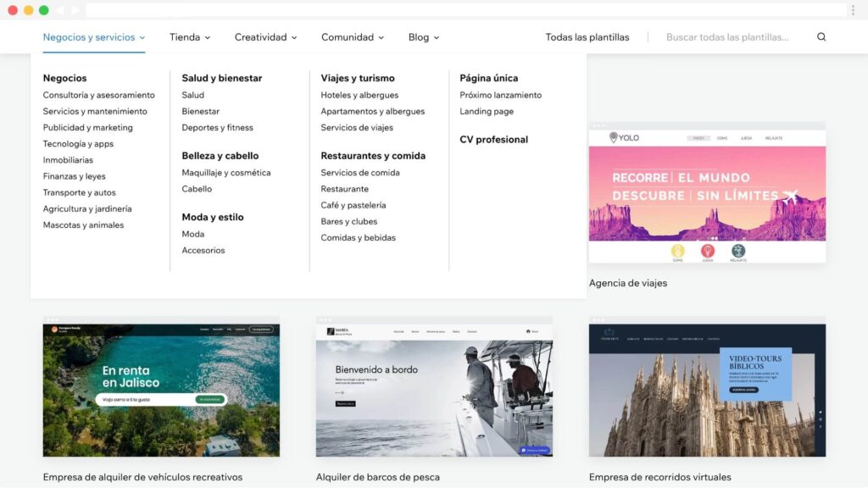This screenshot has height=488, width=868.
Task: Select the En renta en Jalisco template preview
Action: [x=161, y=390]
